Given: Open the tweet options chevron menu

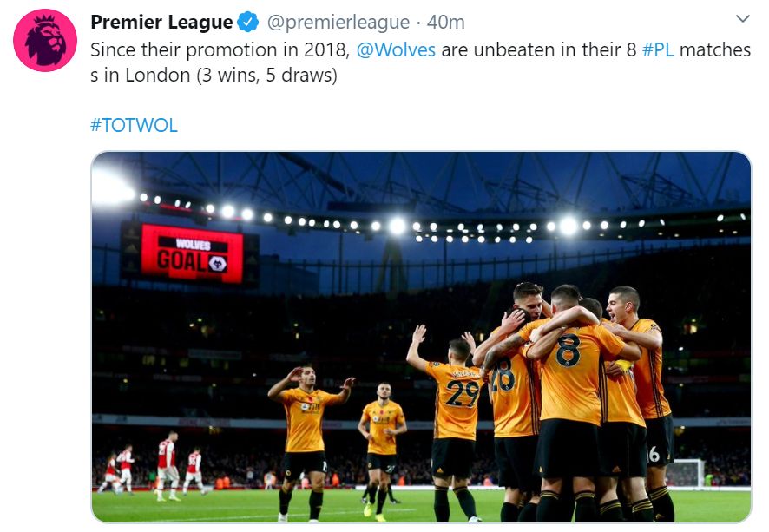Looking at the screenshot, I should tap(742, 19).
